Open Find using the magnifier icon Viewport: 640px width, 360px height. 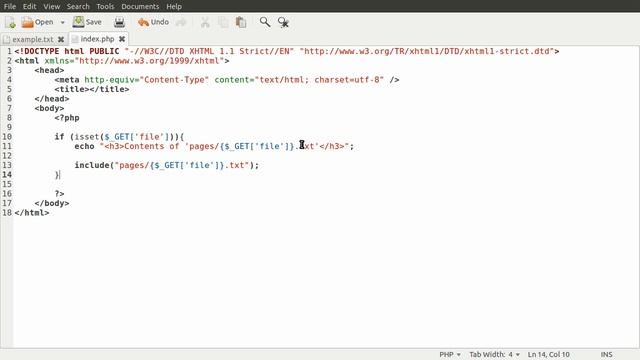pyautogui.click(x=265, y=22)
